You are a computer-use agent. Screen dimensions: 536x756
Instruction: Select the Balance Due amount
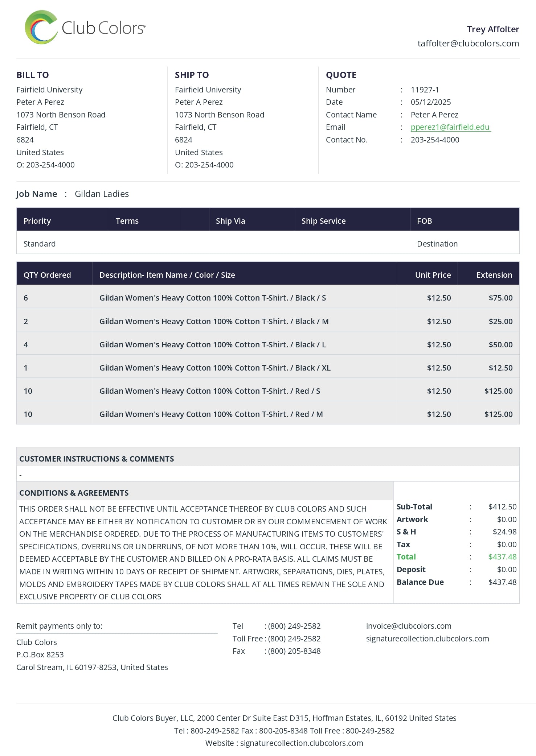point(502,582)
